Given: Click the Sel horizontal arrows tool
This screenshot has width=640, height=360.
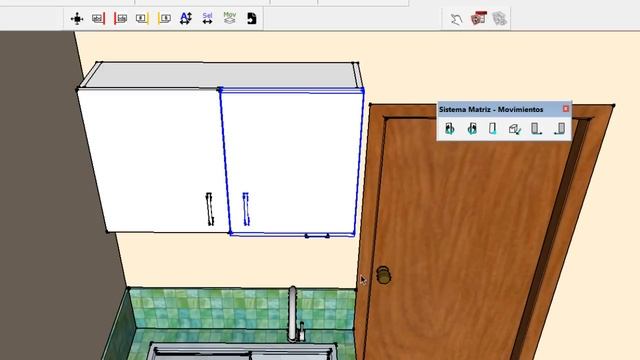Looking at the screenshot, I should (x=207, y=18).
